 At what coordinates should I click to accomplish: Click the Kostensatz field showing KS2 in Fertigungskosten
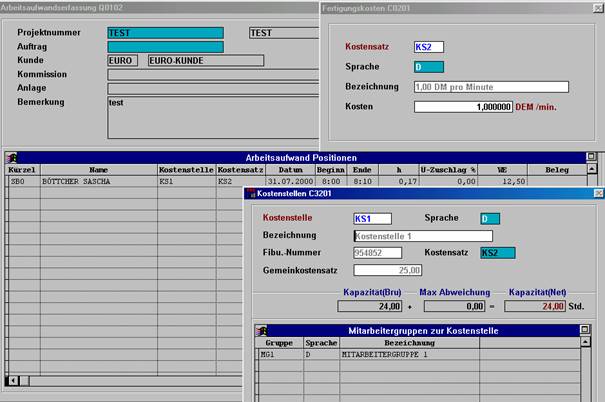pos(429,47)
